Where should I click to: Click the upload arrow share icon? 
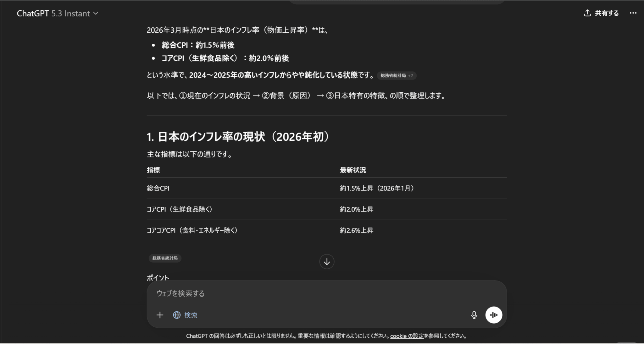coord(587,13)
